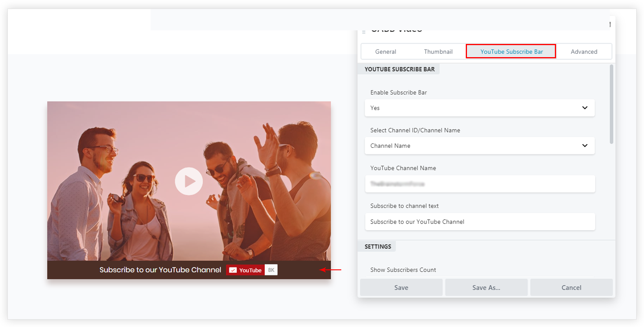Select the YouTube Subscribe Bar tab
644x327 pixels.
(511, 52)
